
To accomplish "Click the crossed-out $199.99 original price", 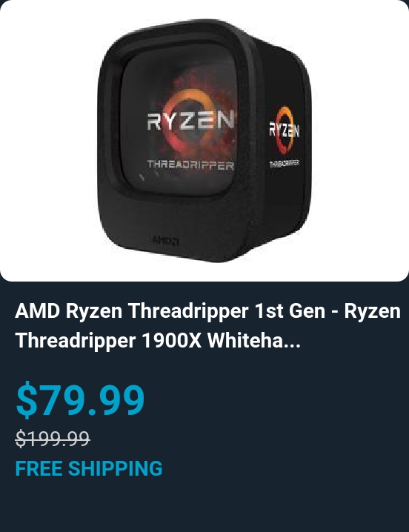I will (x=53, y=438).
